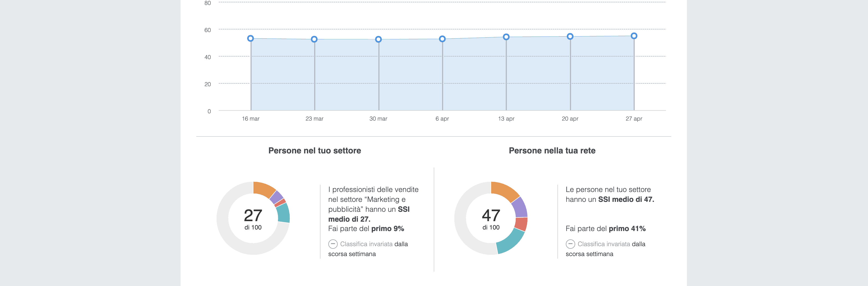Select the 27 apr data point on the chart
The height and width of the screenshot is (286, 868).
[634, 35]
